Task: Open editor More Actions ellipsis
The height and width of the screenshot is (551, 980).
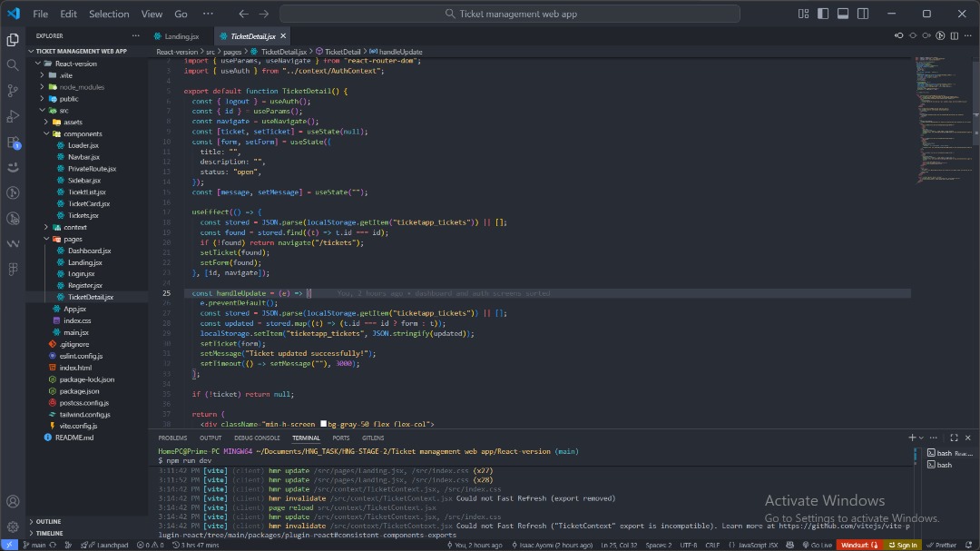Action: click(x=968, y=36)
